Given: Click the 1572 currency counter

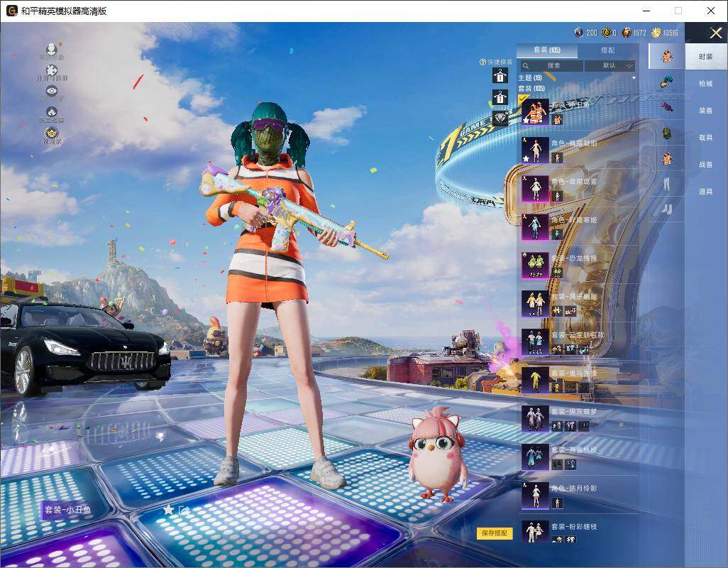Looking at the screenshot, I should point(634,33).
